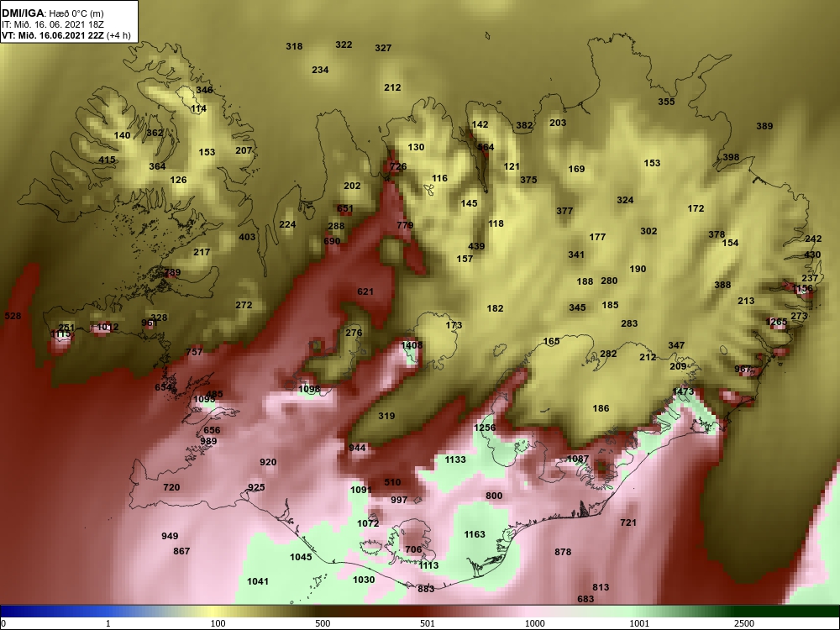Click the value 706 inside the glacier outline
This screenshot has height=630, width=840.
(413, 549)
